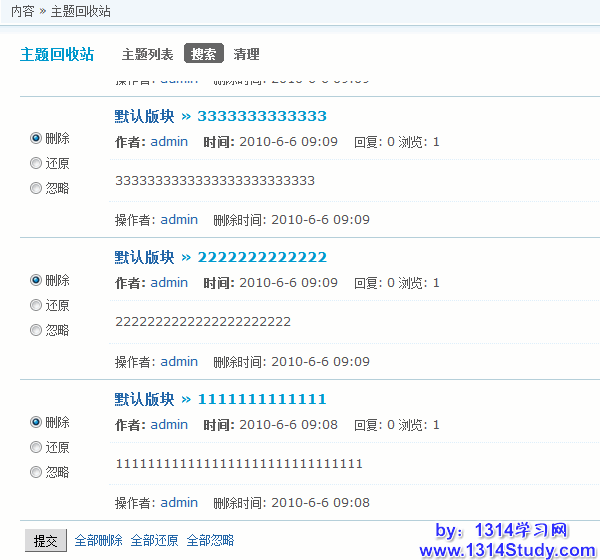Click the 全部还原 link
Viewport: 600px width, 560px height.
coord(154,541)
